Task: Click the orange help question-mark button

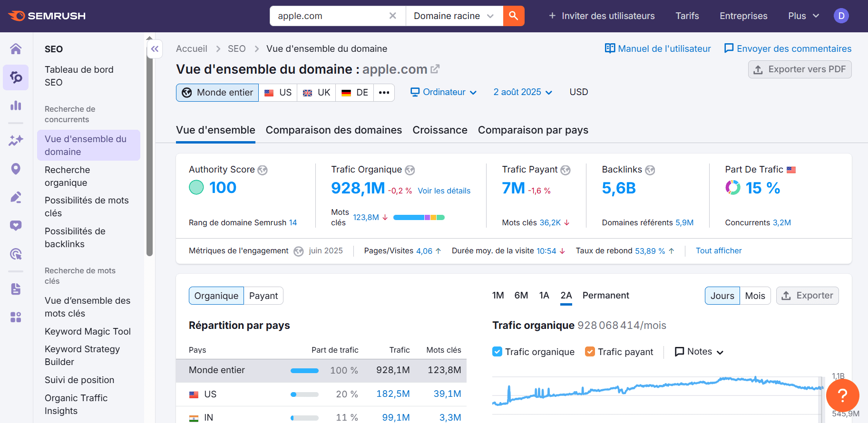Action: 842,395
